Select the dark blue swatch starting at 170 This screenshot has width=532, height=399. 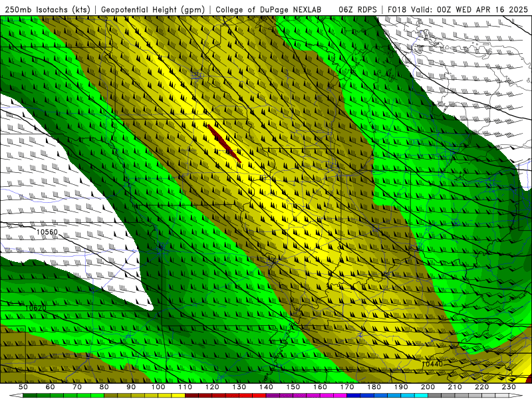tap(354, 395)
